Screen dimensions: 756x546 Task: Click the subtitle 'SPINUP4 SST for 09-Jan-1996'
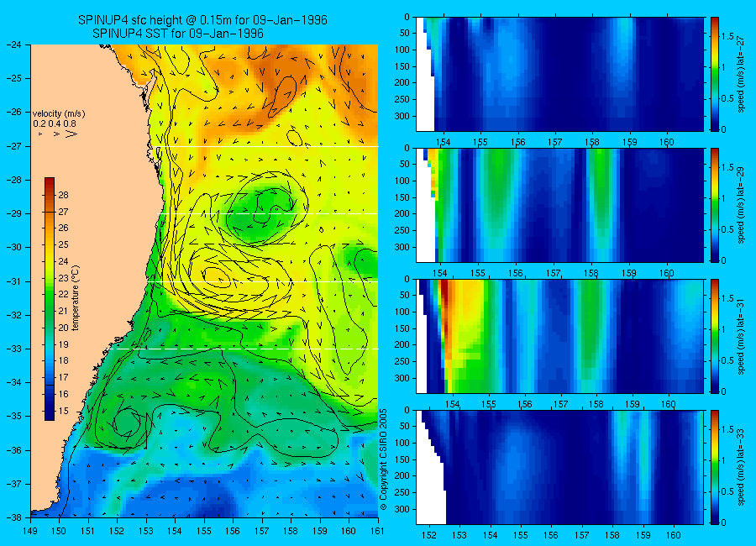[178, 34]
